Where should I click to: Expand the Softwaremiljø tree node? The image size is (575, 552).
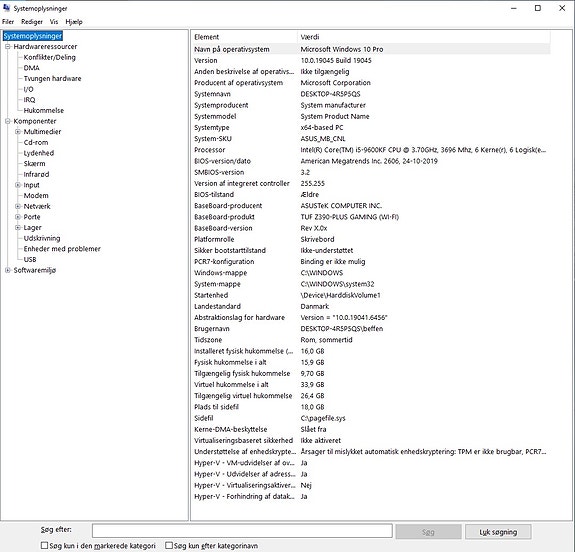coord(8,270)
